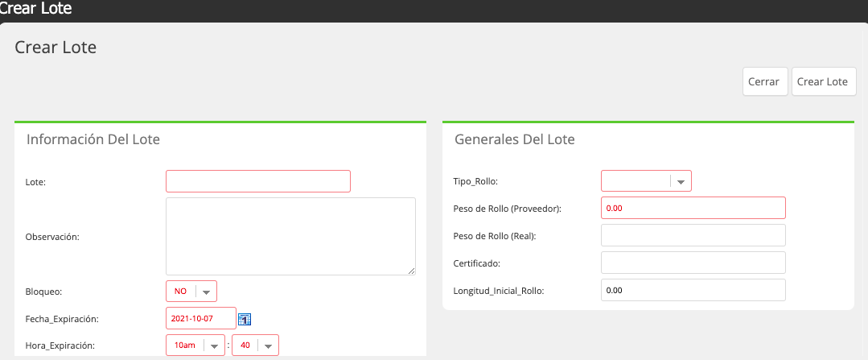Click the Información Del Lote heading
868x360 pixels.
pos(93,139)
